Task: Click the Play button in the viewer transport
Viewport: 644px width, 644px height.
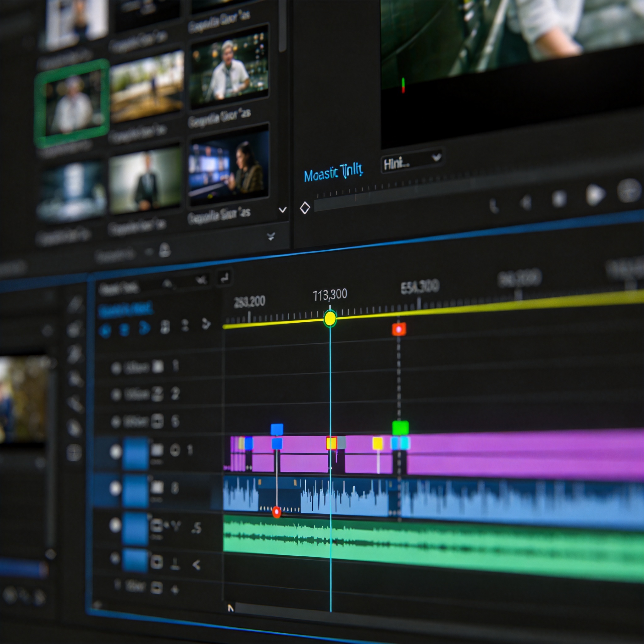Action: (x=595, y=195)
